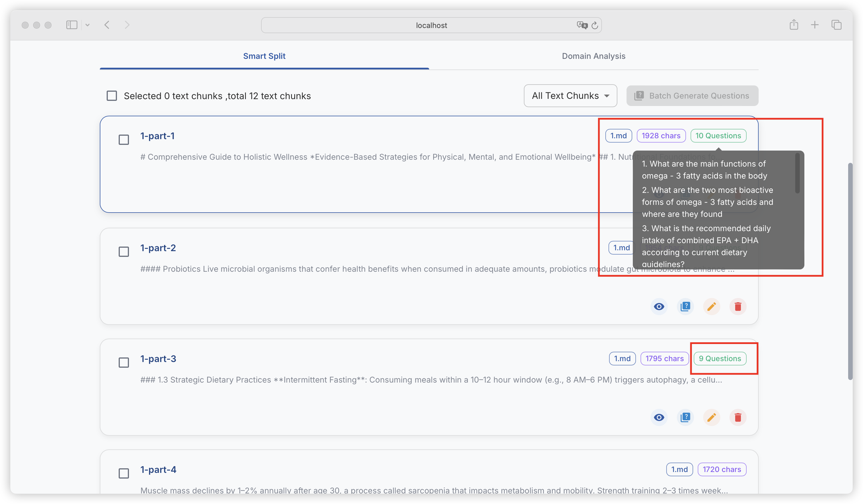Open the 1-part-4 chunk title
Screen dimensions: 863x504
point(158,469)
